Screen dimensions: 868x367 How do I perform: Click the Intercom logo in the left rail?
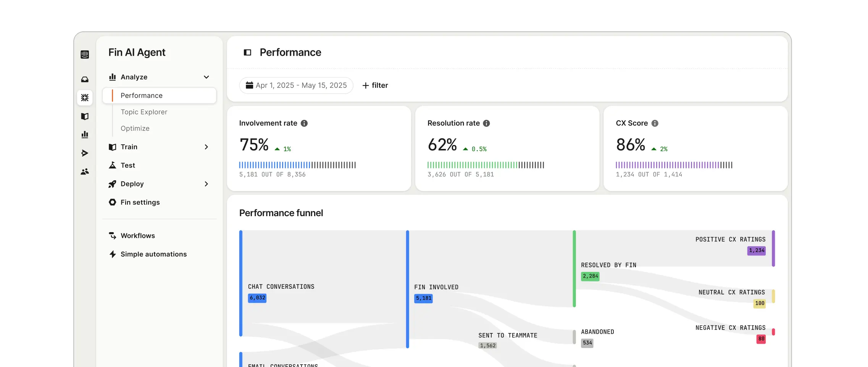85,55
